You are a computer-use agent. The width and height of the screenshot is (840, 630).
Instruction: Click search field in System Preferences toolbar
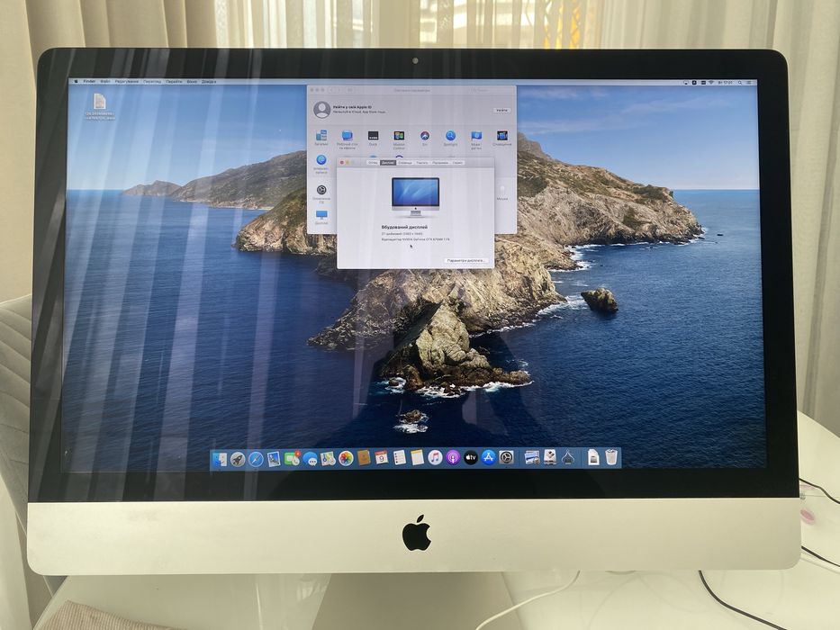tap(492, 90)
